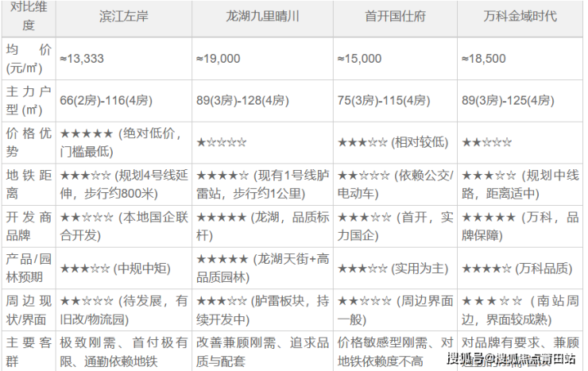Select the 价格敏感型刚需 cell
Viewport: 588px width, 371px height.
395,351
